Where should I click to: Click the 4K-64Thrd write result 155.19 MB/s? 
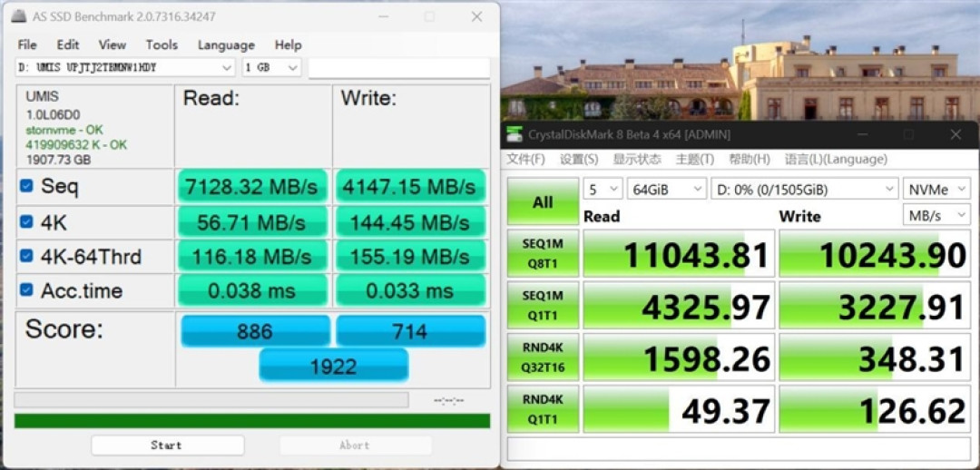click(x=411, y=256)
